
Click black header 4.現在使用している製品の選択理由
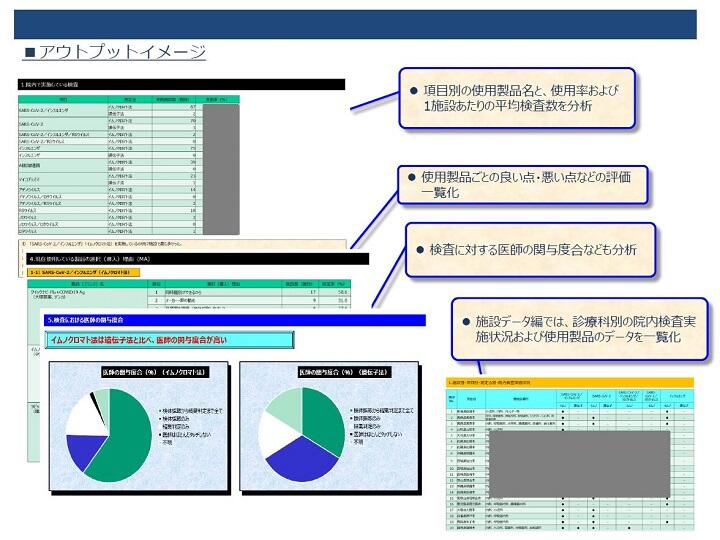pyautogui.click(x=197, y=259)
